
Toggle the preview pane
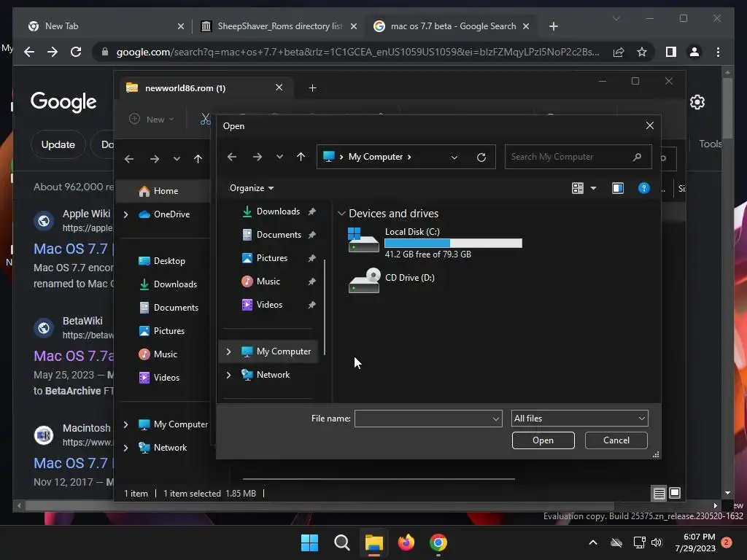pyautogui.click(x=617, y=188)
